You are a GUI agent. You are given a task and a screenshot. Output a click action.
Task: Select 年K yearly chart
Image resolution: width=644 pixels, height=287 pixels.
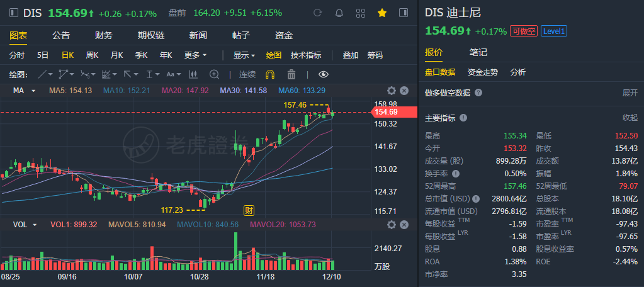[166, 55]
